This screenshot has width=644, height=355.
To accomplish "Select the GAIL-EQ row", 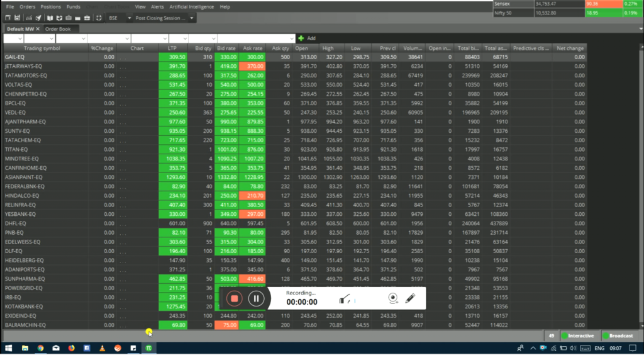I will (295, 57).
